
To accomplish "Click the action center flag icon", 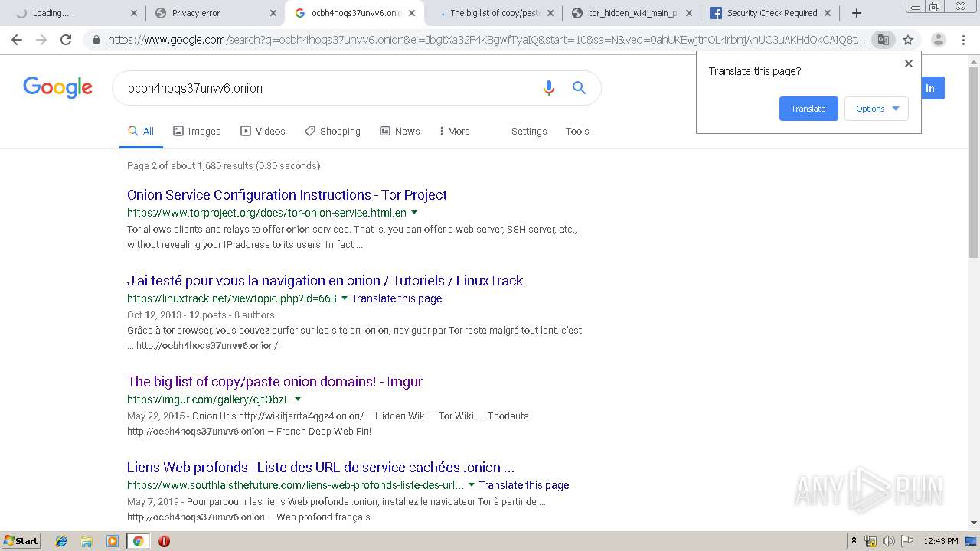I will 908,541.
